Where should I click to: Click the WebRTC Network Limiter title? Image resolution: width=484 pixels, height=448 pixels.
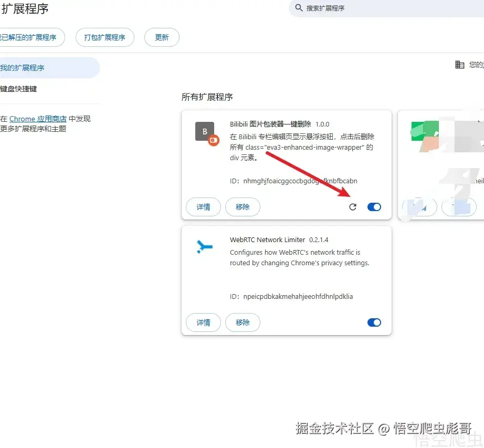(x=267, y=240)
